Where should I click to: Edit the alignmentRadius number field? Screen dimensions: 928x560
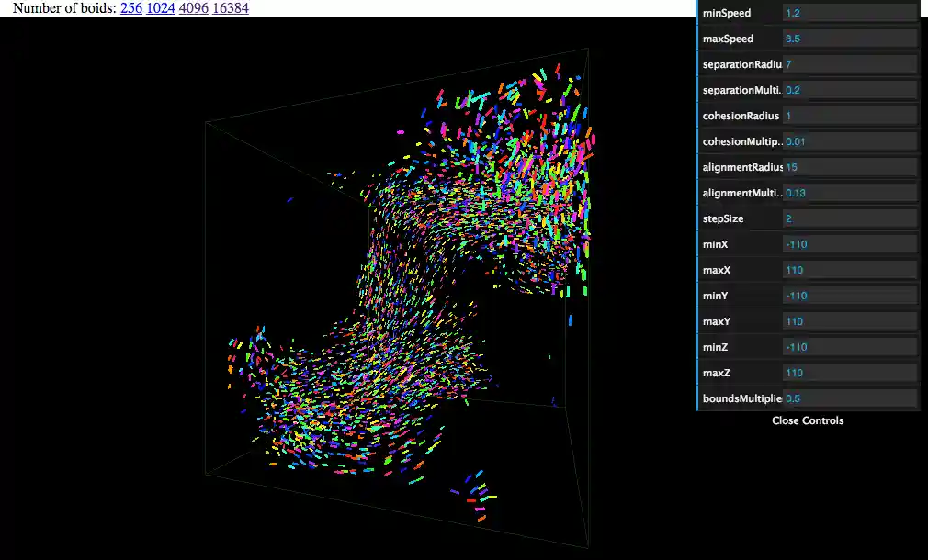point(849,168)
